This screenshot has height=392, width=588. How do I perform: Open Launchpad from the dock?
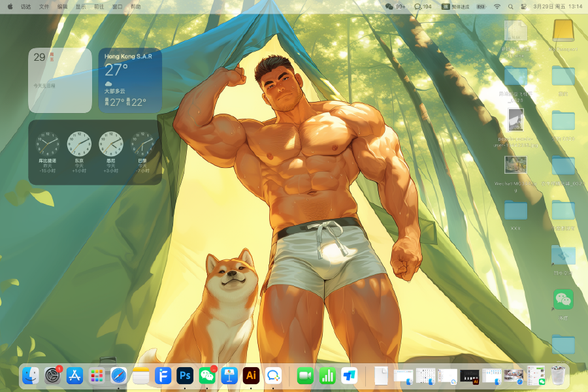click(x=97, y=376)
